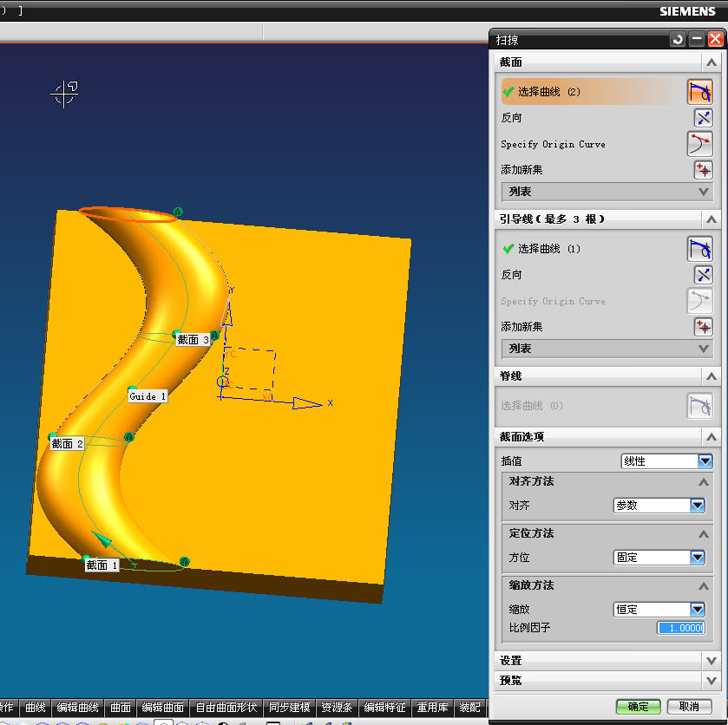Viewport: 728px width, 725px height.
Task: Click spine 选择曲线 (0) select curve icon
Action: click(699, 406)
